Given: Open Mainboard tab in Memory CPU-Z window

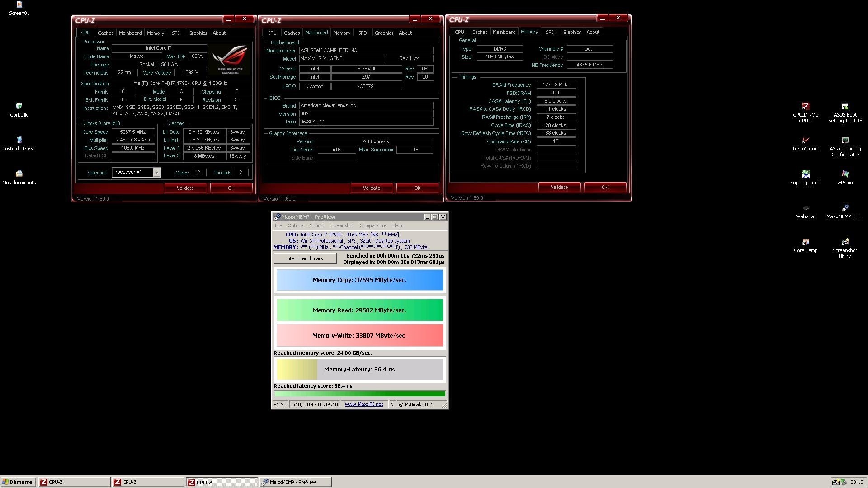Looking at the screenshot, I should 504,32.
